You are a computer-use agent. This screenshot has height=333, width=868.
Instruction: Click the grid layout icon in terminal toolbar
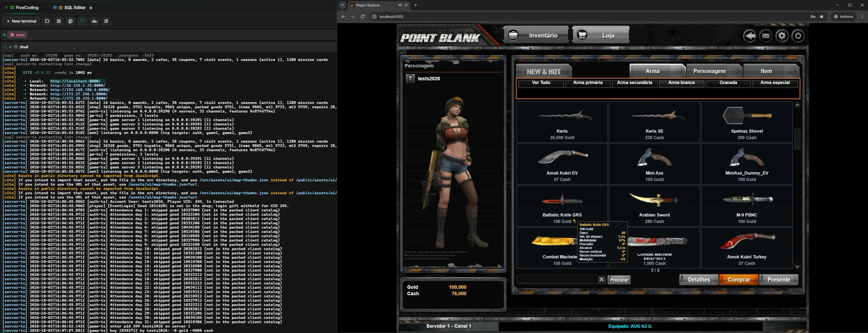59,21
